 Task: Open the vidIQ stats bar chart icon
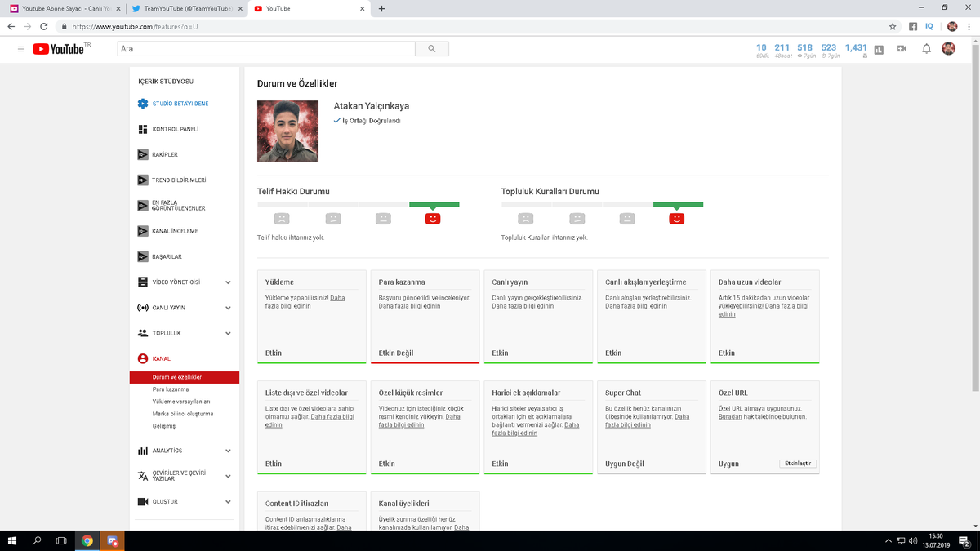coord(879,49)
